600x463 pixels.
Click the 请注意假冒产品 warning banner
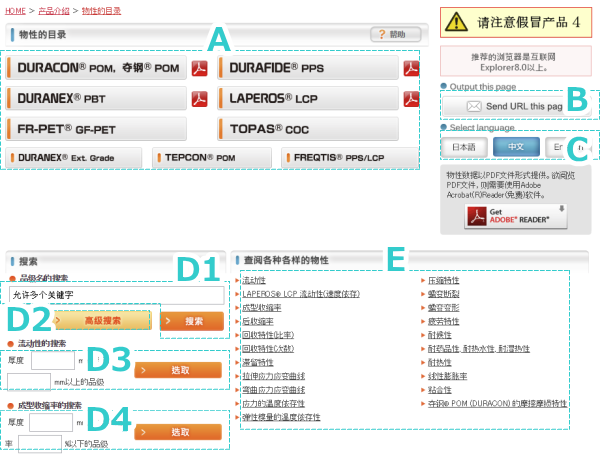(516, 22)
